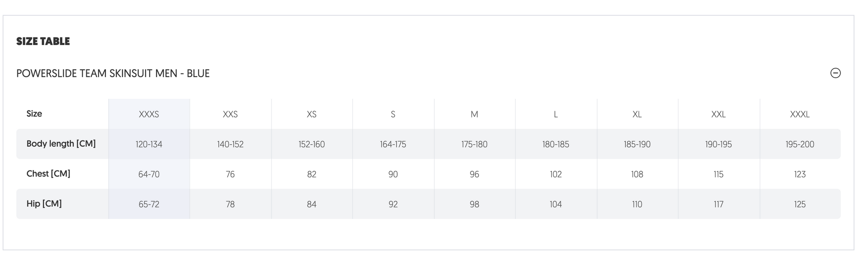Collapse the size table with minus icon

(x=835, y=73)
